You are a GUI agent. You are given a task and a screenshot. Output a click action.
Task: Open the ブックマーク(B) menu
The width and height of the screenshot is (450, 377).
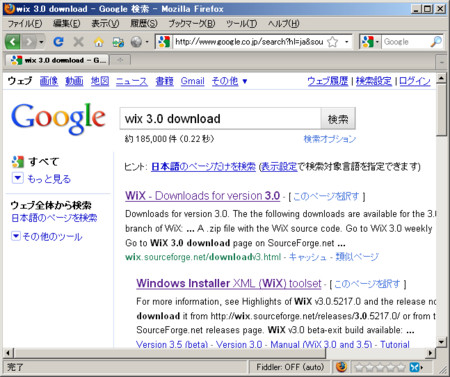(192, 24)
